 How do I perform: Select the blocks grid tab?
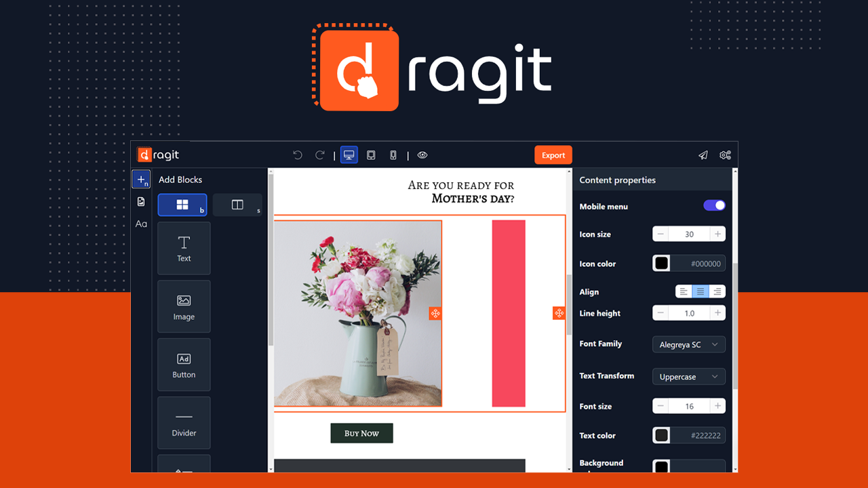pyautogui.click(x=182, y=205)
